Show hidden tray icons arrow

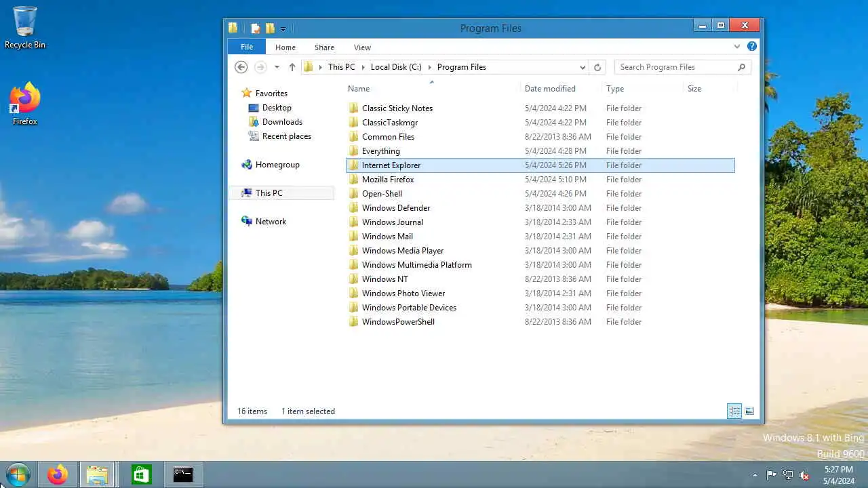click(x=755, y=475)
